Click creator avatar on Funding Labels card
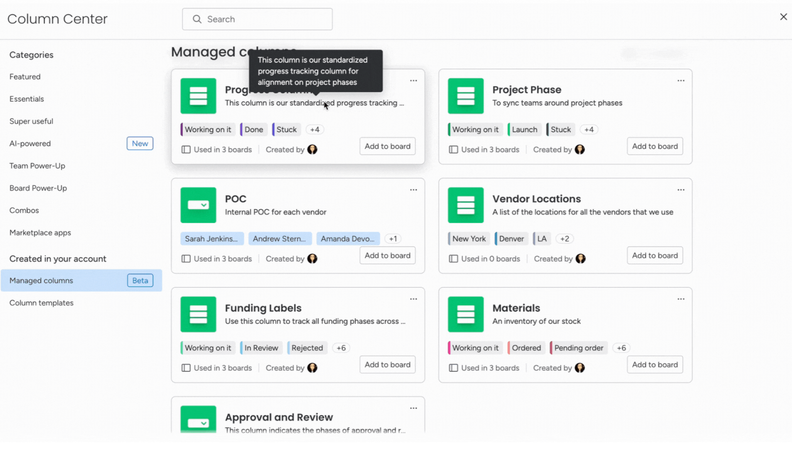This screenshot has width=792, height=451. (313, 368)
